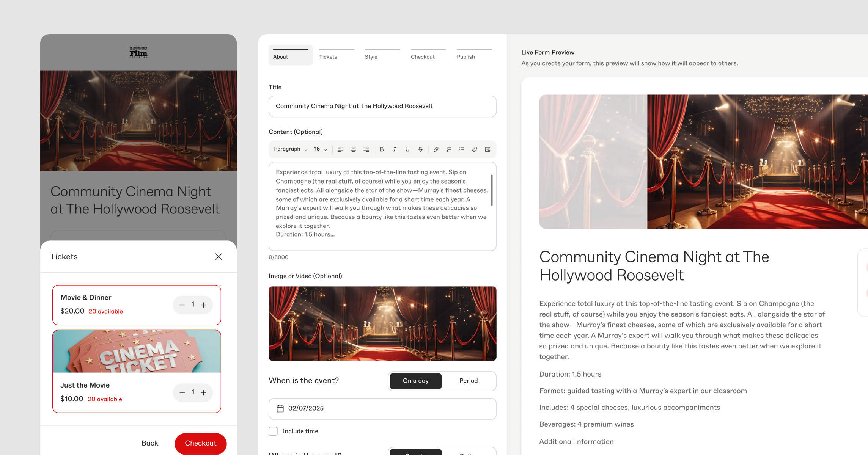868x455 pixels.
Task: Switch to the About tab
Action: tap(291, 55)
